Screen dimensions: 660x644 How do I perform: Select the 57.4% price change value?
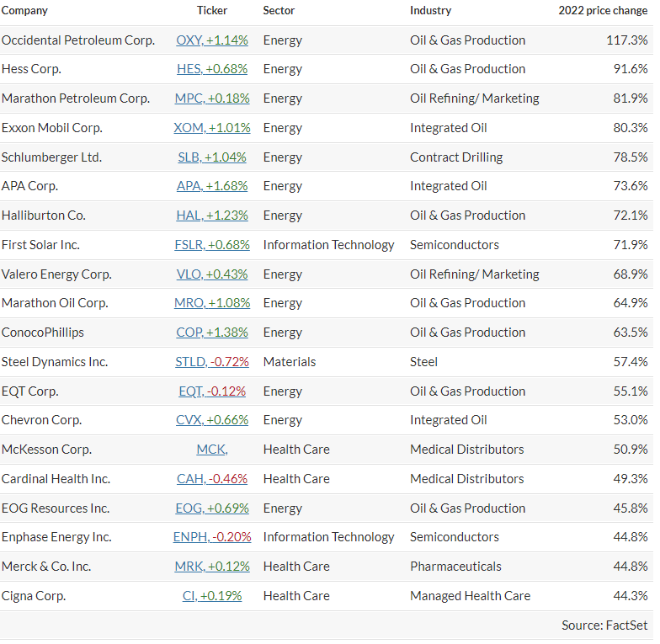pos(630,362)
